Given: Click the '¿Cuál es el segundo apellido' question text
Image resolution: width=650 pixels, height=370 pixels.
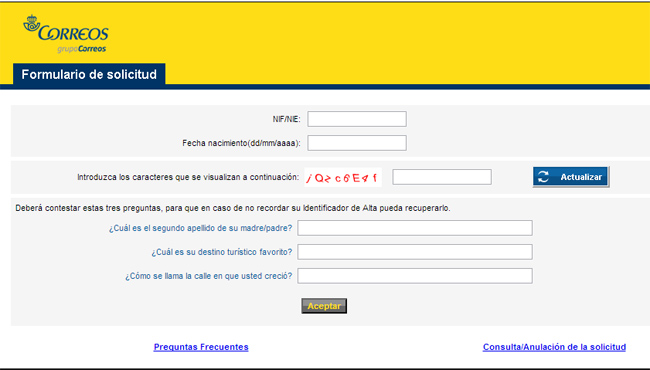Looking at the screenshot, I should point(201,228).
